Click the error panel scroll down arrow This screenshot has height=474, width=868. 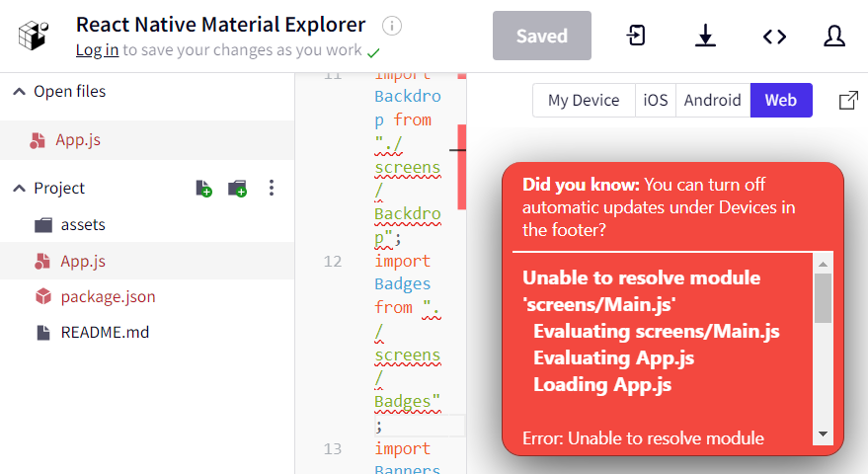(823, 434)
